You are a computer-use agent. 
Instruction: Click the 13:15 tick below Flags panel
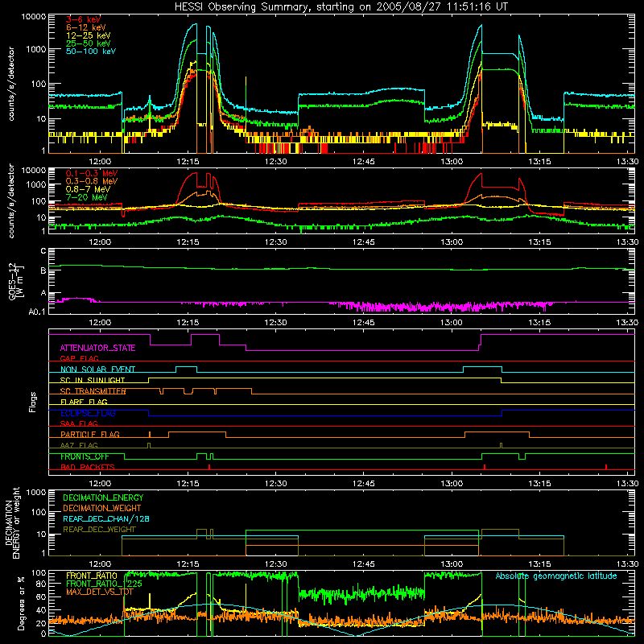pyautogui.click(x=539, y=484)
